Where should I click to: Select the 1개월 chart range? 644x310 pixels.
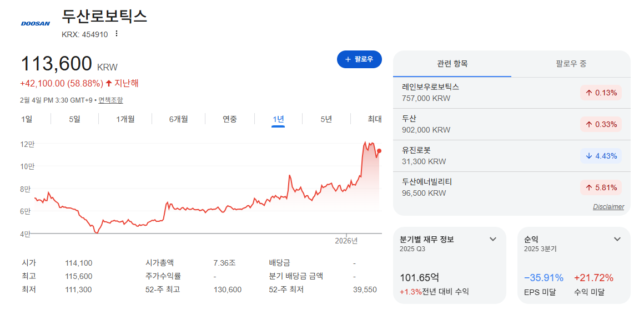(125, 119)
